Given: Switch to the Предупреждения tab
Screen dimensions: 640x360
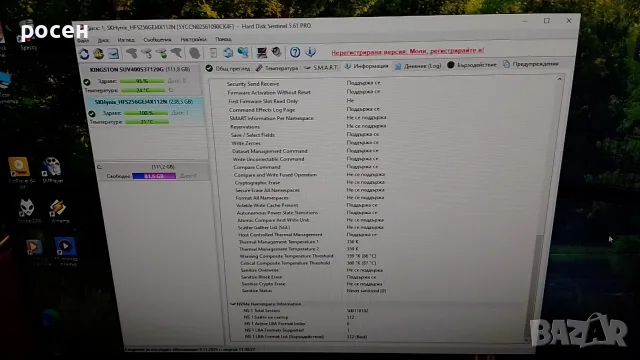Looking at the screenshot, I should point(530,64).
